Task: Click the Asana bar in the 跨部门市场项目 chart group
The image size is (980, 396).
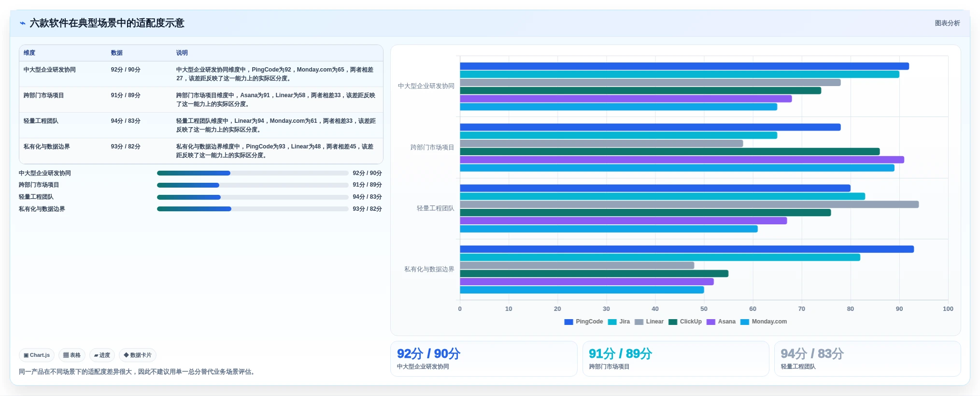Action: pos(682,160)
